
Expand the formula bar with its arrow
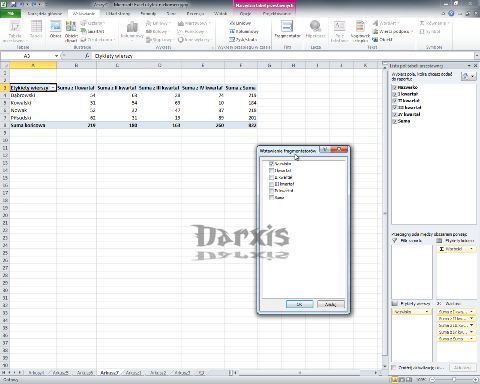pyautogui.click(x=477, y=56)
